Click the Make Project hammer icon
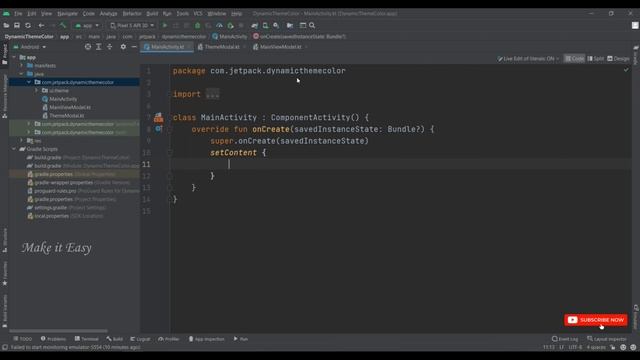 pyautogui.click(x=62, y=25)
